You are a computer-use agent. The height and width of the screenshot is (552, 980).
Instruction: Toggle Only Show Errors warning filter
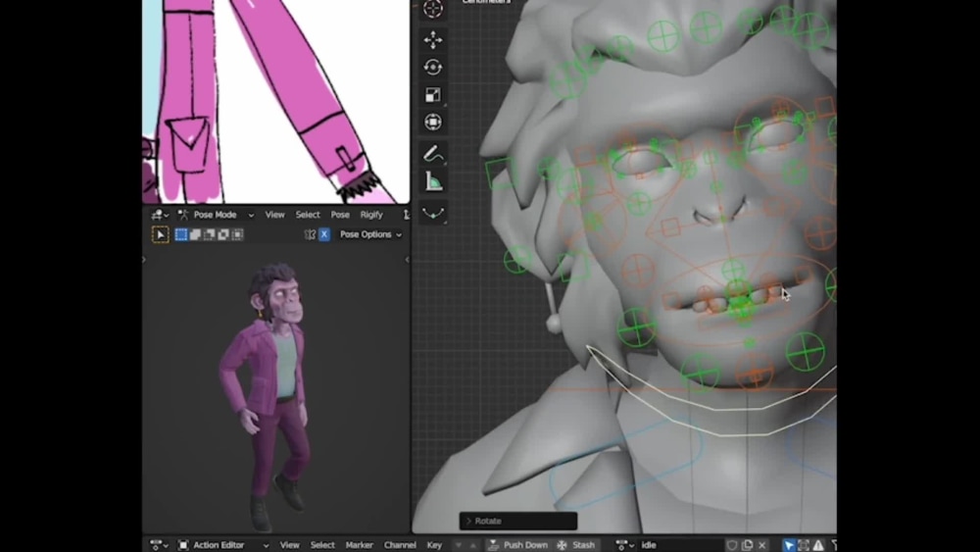pos(818,545)
